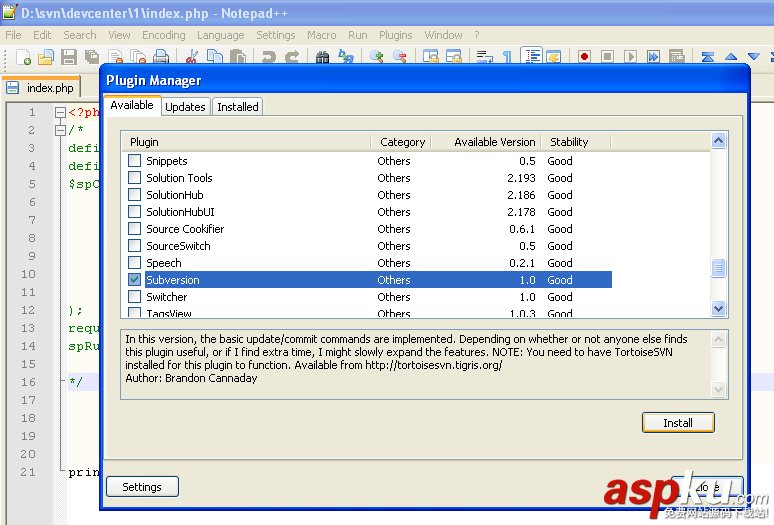Image resolution: width=774 pixels, height=525 pixels.
Task: Toggle the Word Wrap toolbar icon
Action: 484,57
